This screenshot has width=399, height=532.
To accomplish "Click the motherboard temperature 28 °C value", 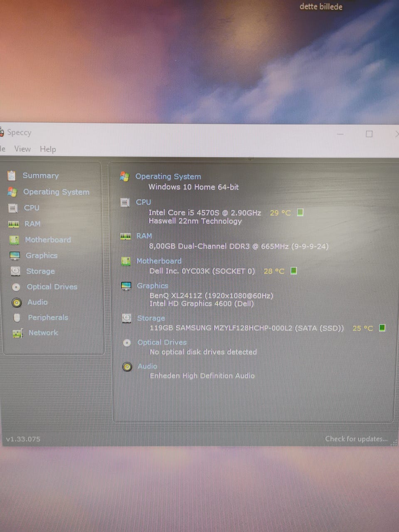I will pyautogui.click(x=274, y=271).
